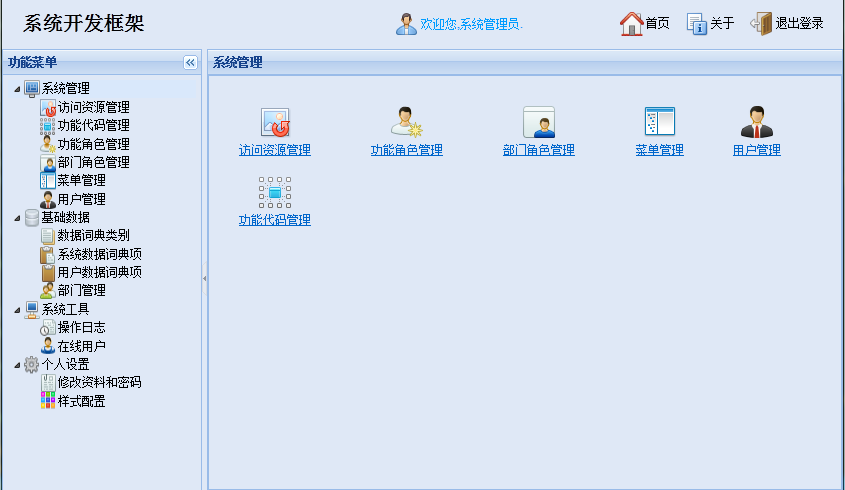
Task: Collapse the 个人设置 tree node arrow
Action: [17, 365]
